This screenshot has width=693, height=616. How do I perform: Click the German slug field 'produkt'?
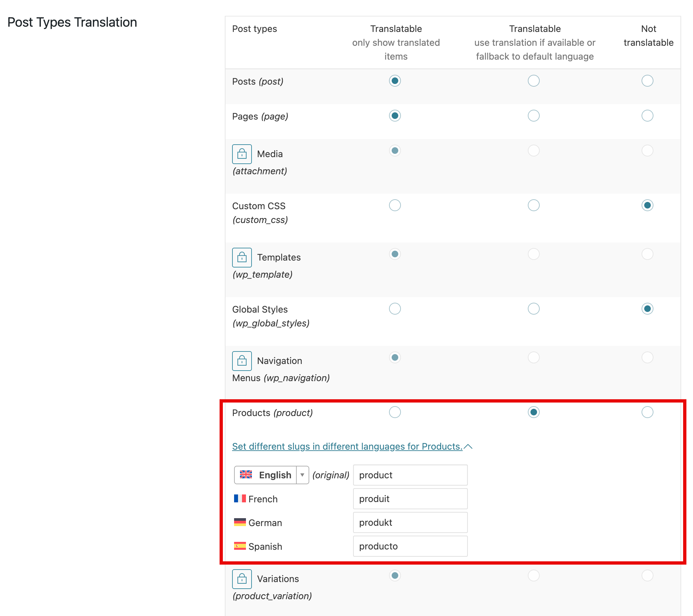(x=410, y=522)
